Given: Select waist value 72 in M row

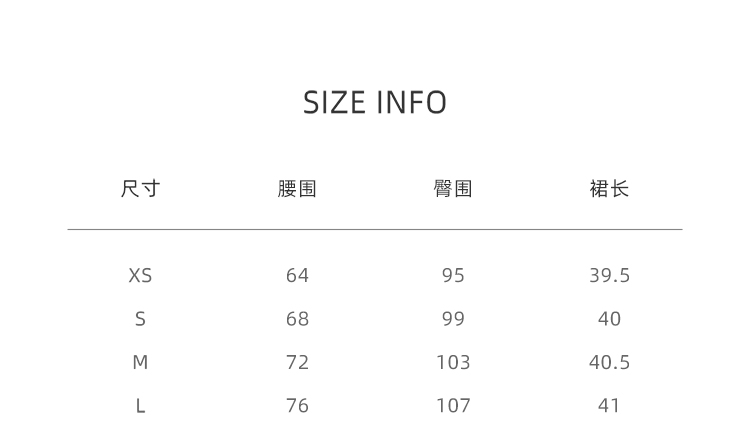Looking at the screenshot, I should click(x=297, y=363).
